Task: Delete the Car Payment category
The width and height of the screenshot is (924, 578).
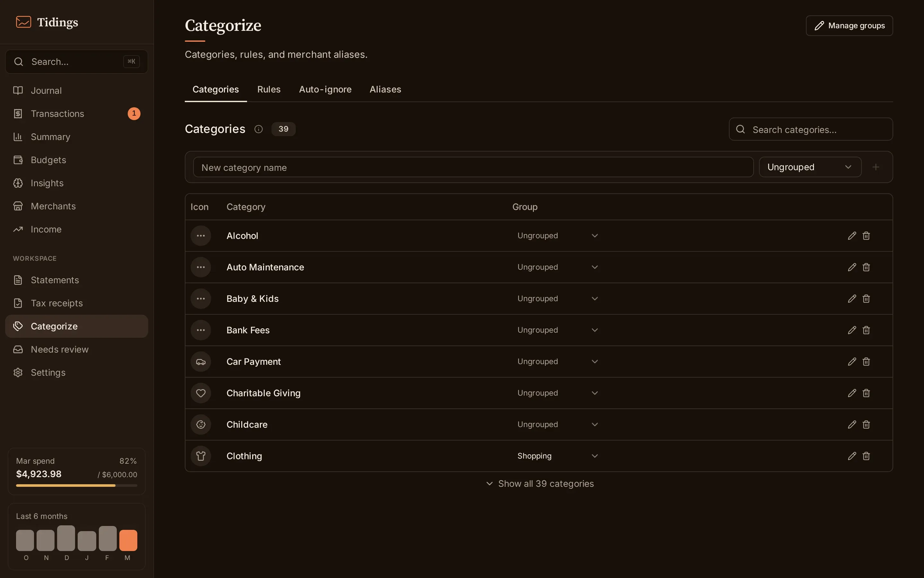Action: click(866, 362)
